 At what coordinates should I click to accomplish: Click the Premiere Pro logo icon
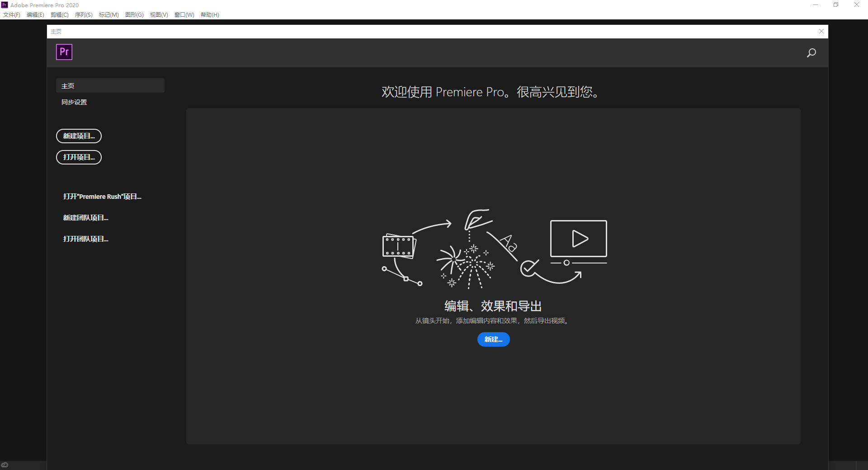tap(64, 52)
